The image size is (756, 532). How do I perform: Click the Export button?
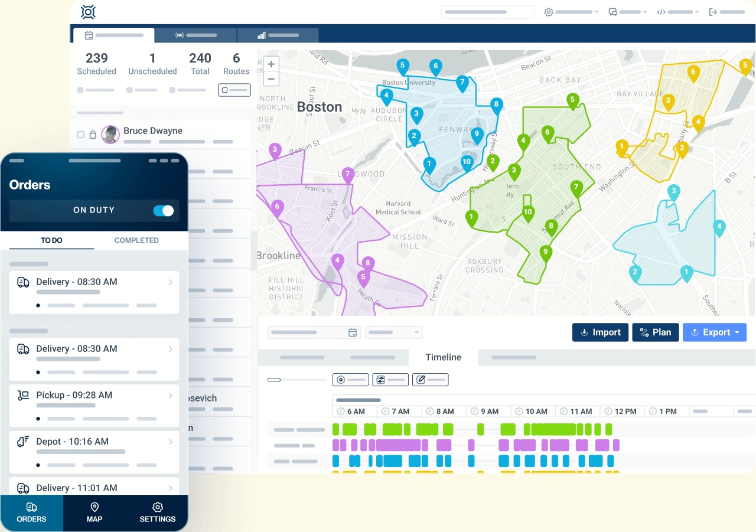click(715, 332)
